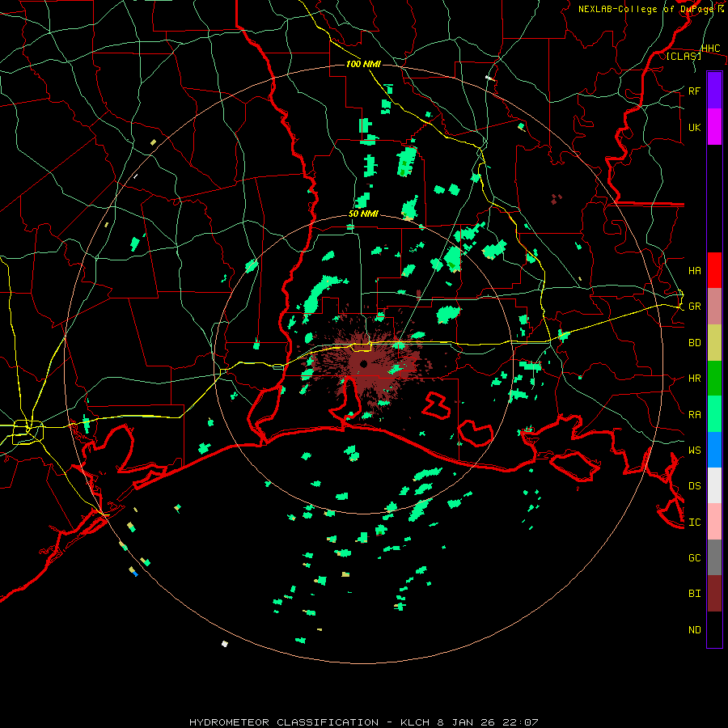The width and height of the screenshot is (728, 728).
Task: Pick the mint green RA legend swatch
Action: pos(714,414)
